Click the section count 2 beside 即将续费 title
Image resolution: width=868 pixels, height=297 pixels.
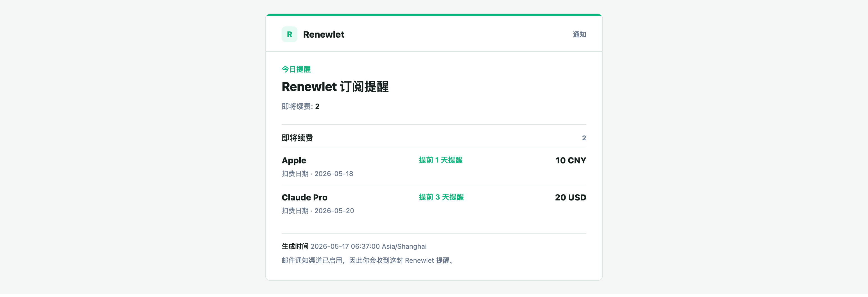coord(584,138)
